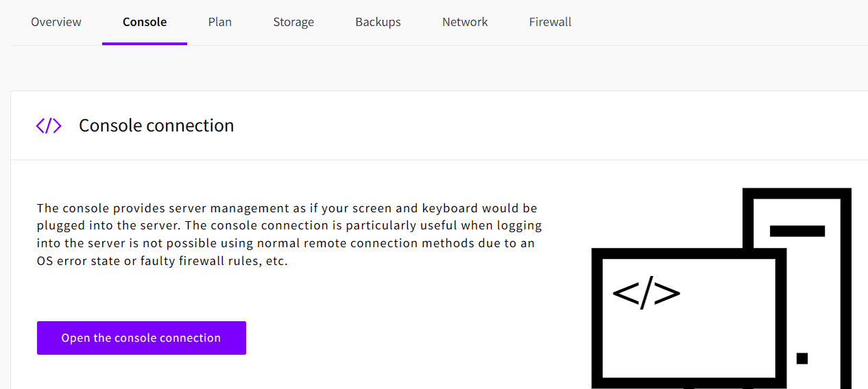
Task: Switch to the Network tab
Action: click(465, 22)
